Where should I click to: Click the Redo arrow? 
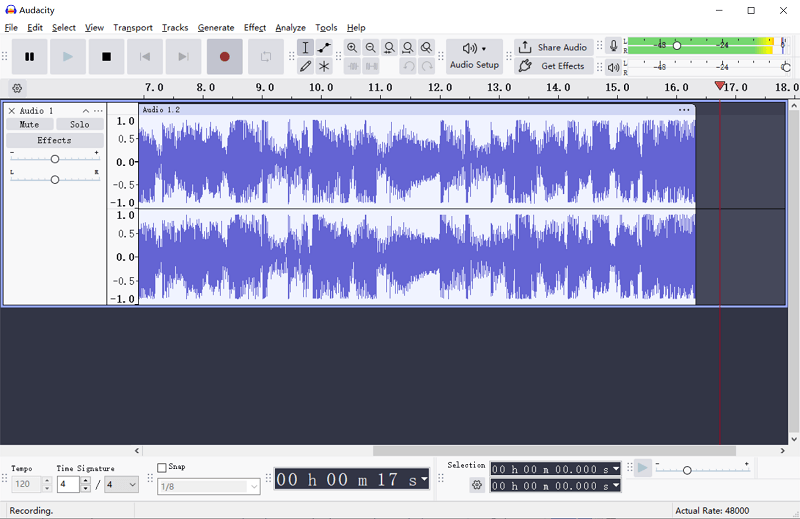pyautogui.click(x=427, y=66)
